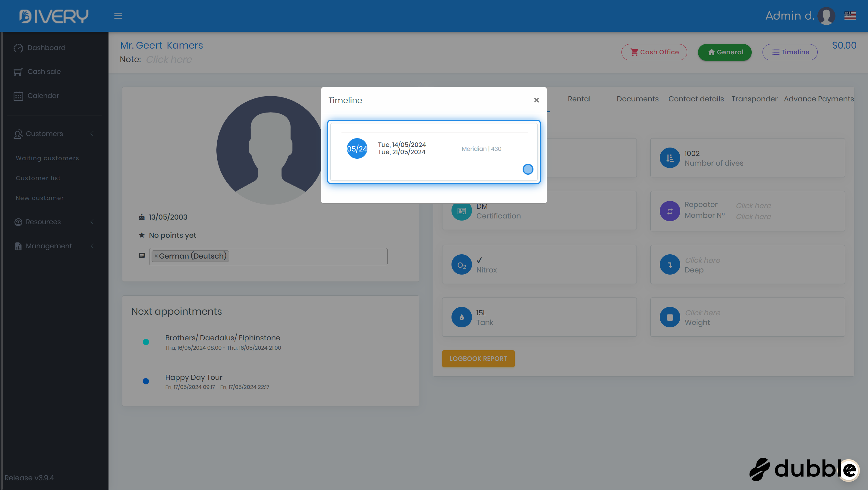Select the 05/24 timeline date marker
The height and width of the screenshot is (490, 868).
357,149
